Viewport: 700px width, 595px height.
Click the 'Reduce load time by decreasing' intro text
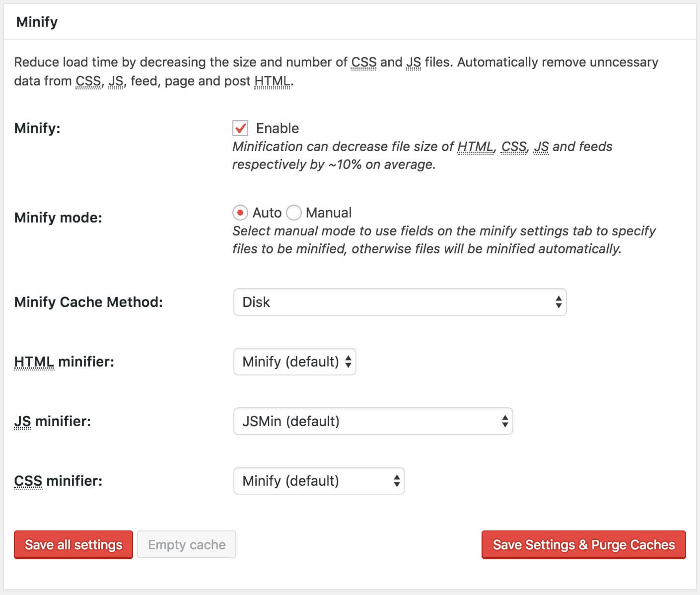click(x=336, y=72)
